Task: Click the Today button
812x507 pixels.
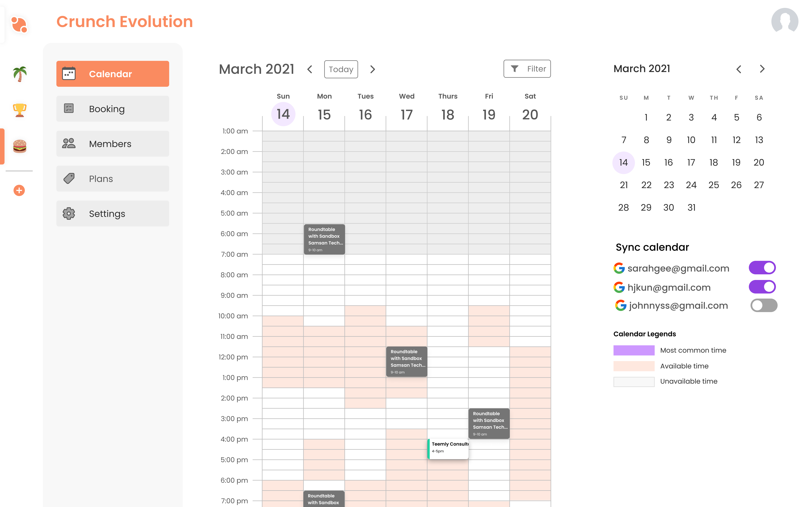Action: point(341,69)
